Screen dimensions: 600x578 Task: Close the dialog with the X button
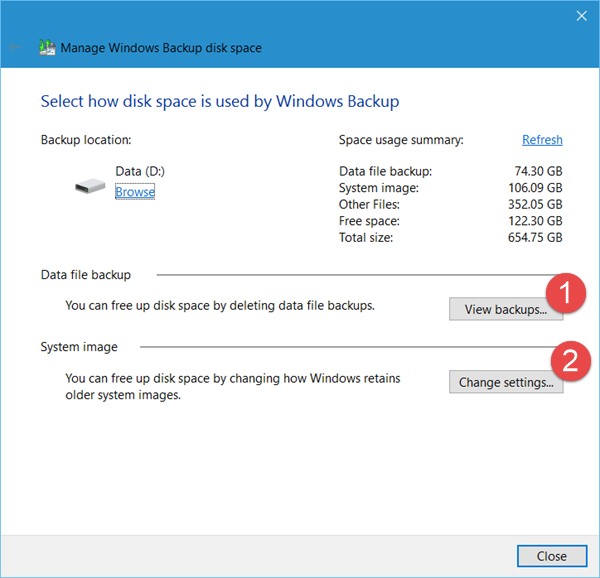point(581,16)
